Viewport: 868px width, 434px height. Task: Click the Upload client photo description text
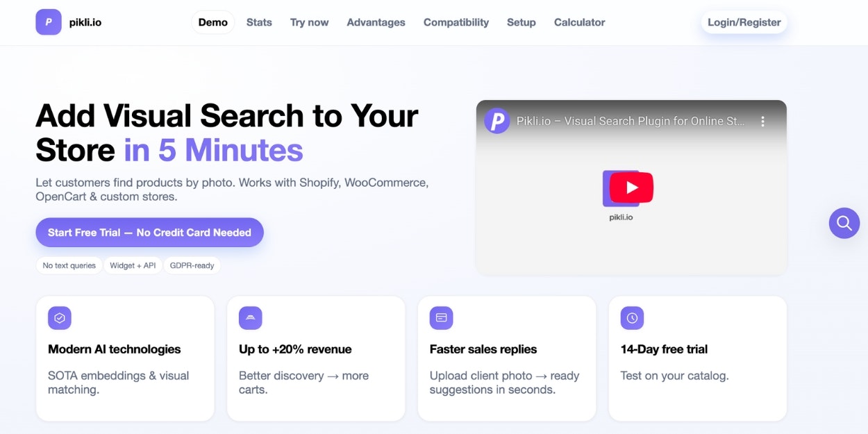[x=504, y=383]
